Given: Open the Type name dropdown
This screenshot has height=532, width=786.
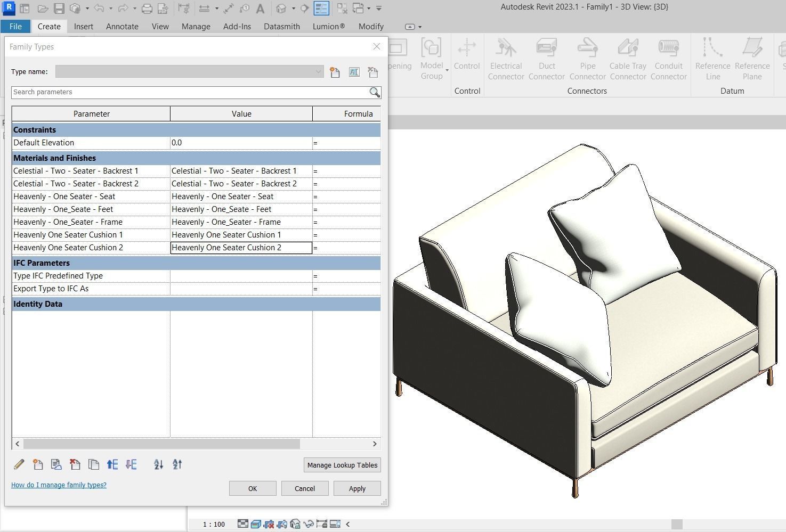Looking at the screenshot, I should 318,72.
